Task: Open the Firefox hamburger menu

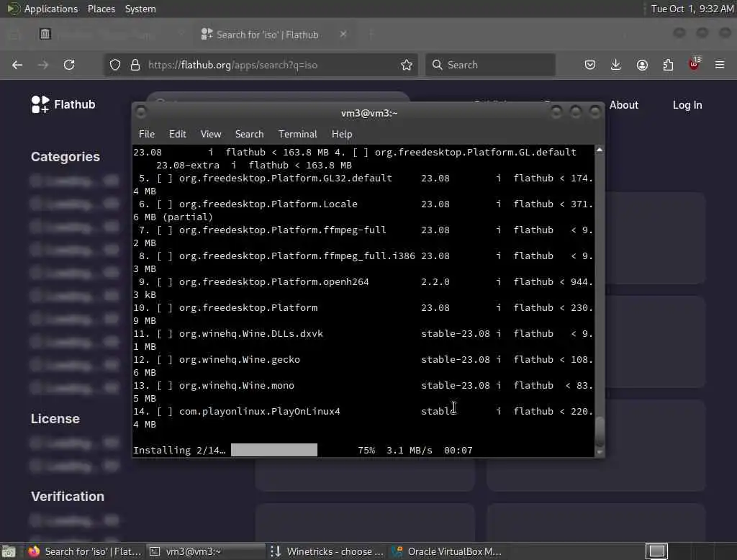Action: (x=720, y=65)
